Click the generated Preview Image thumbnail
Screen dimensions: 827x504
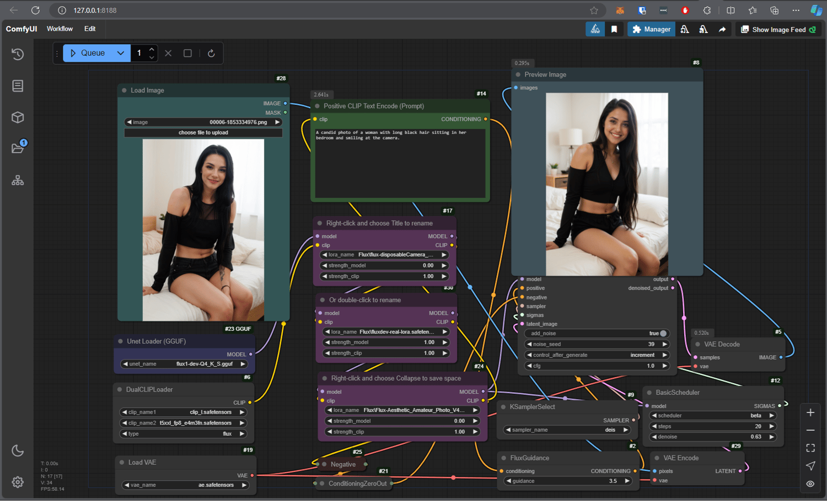click(607, 184)
